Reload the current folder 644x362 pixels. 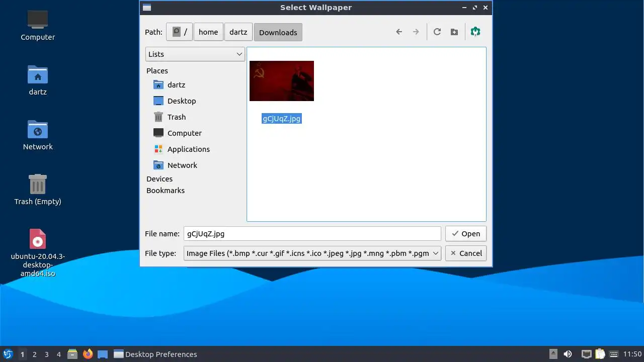click(x=437, y=32)
